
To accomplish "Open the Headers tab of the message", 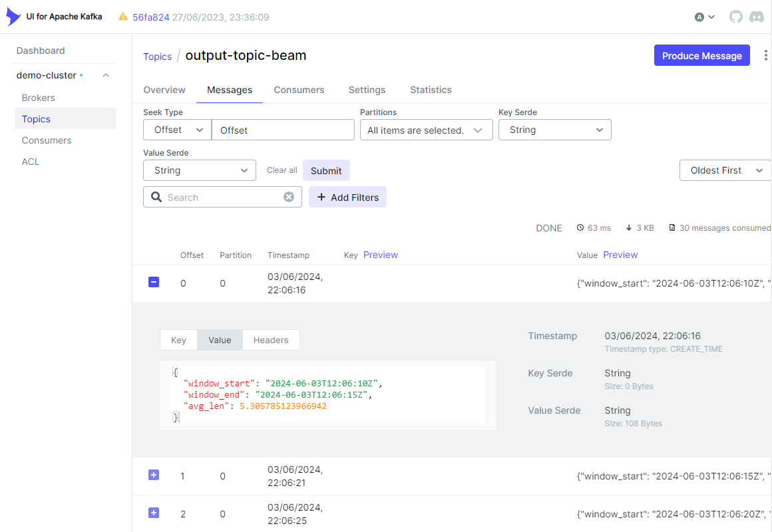I will pos(271,340).
